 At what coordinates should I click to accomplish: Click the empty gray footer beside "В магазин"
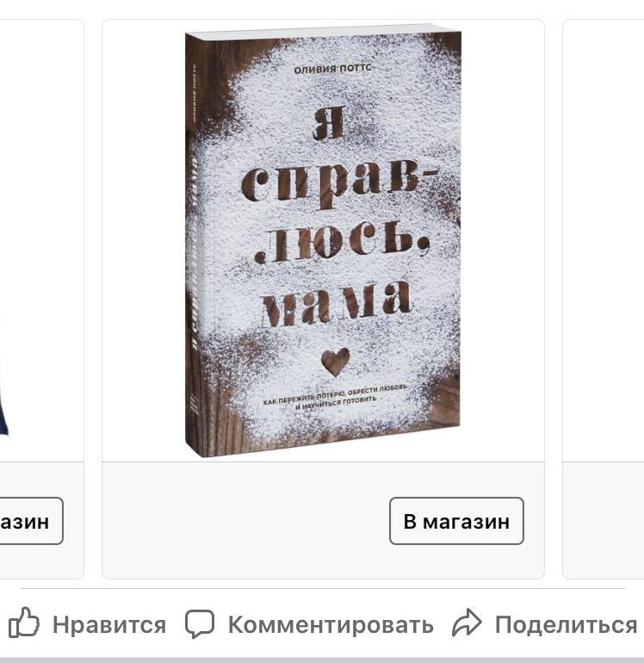[245, 521]
